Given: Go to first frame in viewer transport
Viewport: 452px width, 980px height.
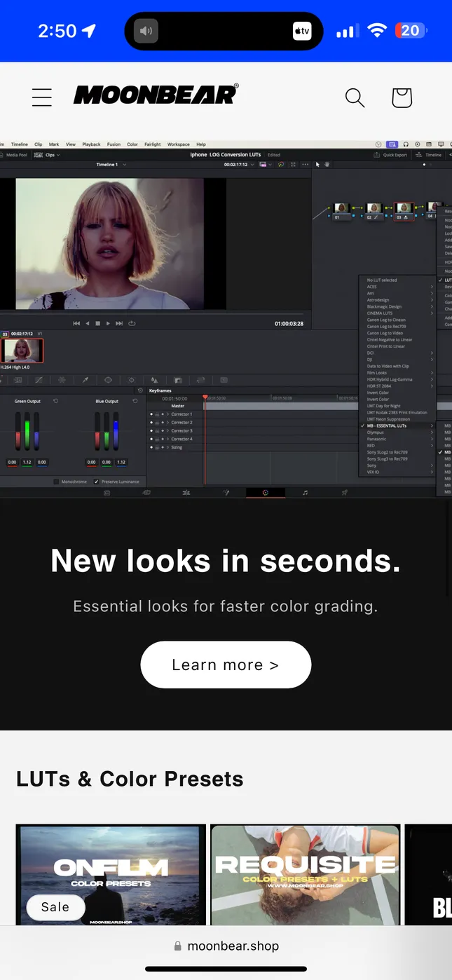Looking at the screenshot, I should pos(76,323).
